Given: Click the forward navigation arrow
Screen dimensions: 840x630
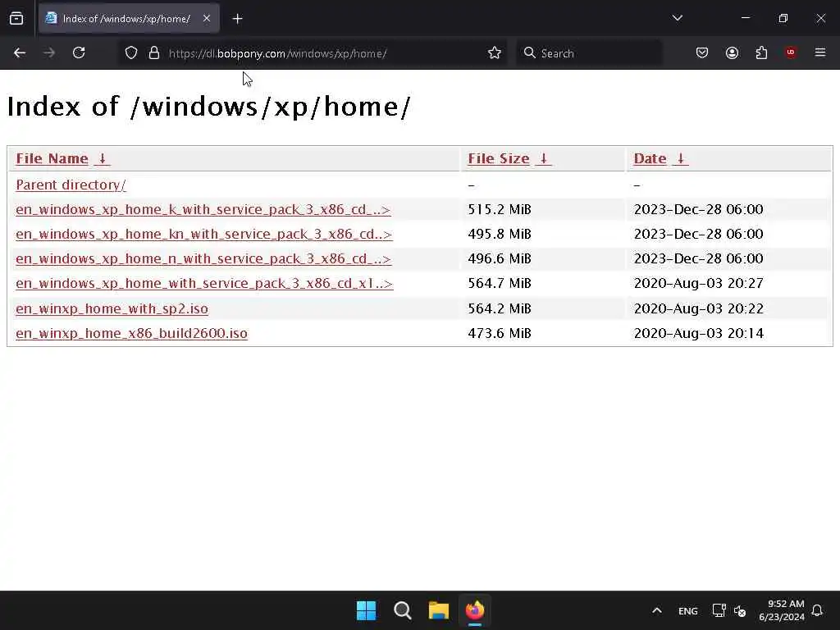Looking at the screenshot, I should pyautogui.click(x=48, y=52).
